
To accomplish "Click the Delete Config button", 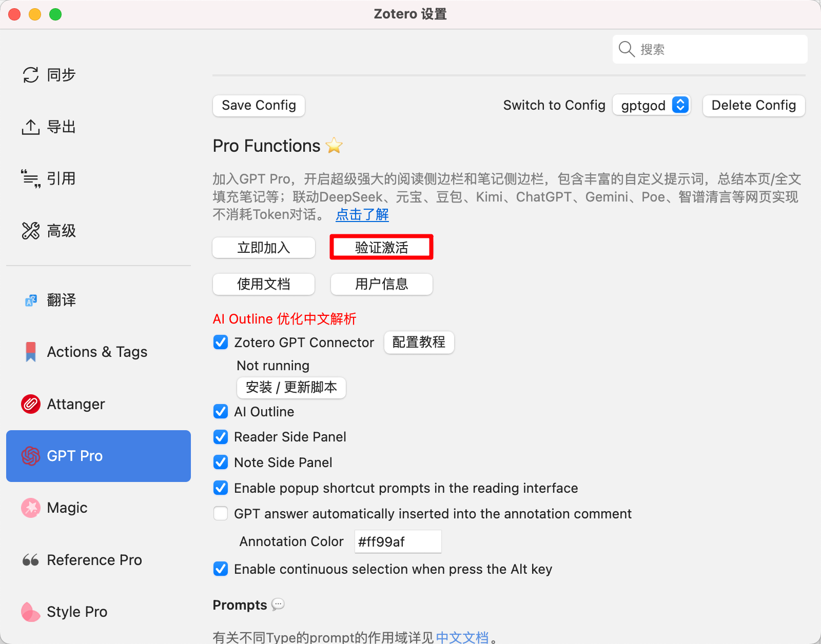I will [x=754, y=105].
